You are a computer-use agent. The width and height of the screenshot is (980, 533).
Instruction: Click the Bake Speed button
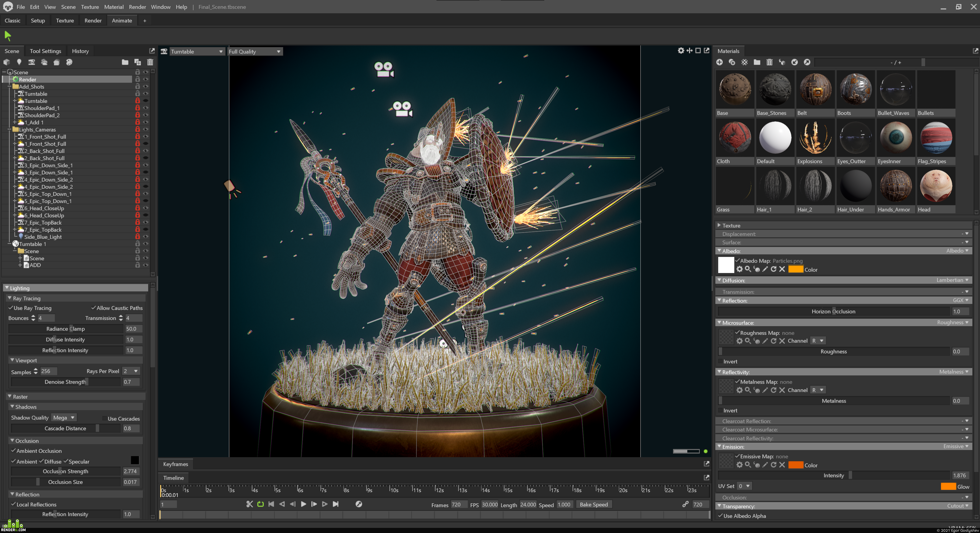(x=594, y=504)
